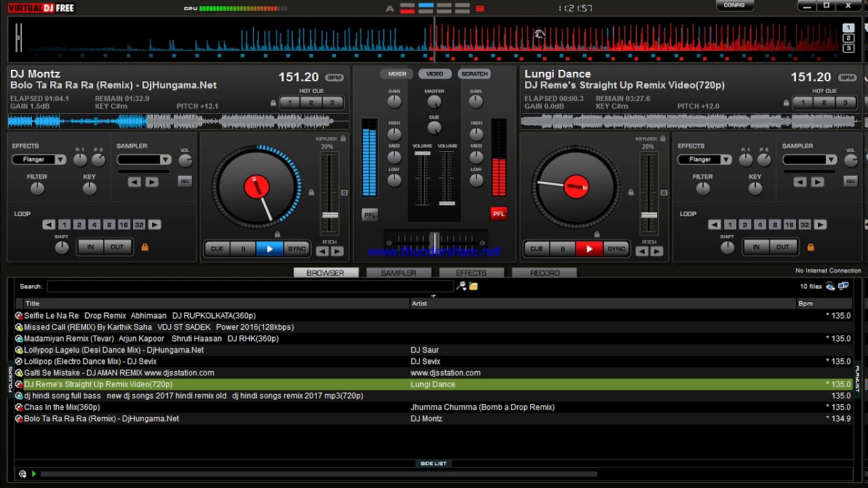Screen dimensions: 868x488
Task: Toggle left deck sampler REC button
Action: pos(184,181)
